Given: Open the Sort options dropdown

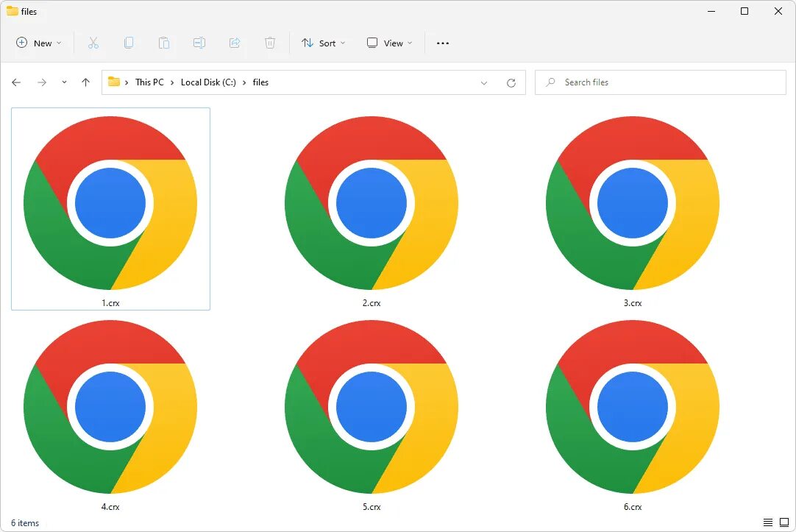Looking at the screenshot, I should coord(323,43).
